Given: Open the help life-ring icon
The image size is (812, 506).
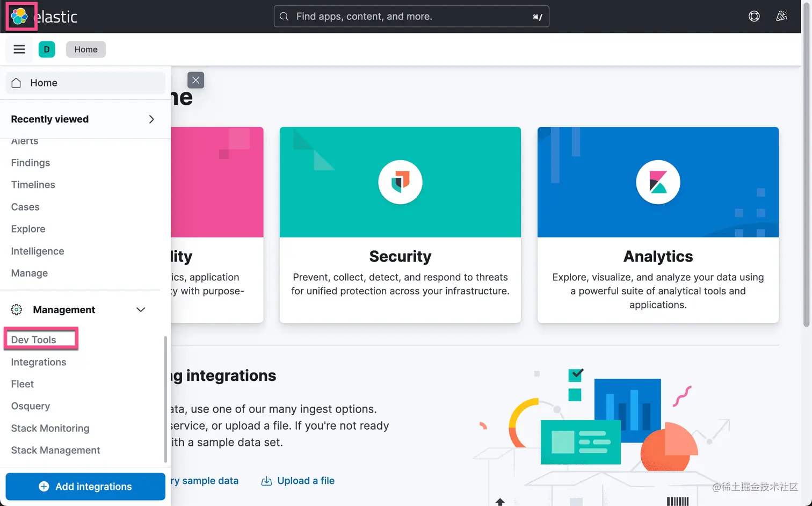Looking at the screenshot, I should click(754, 16).
